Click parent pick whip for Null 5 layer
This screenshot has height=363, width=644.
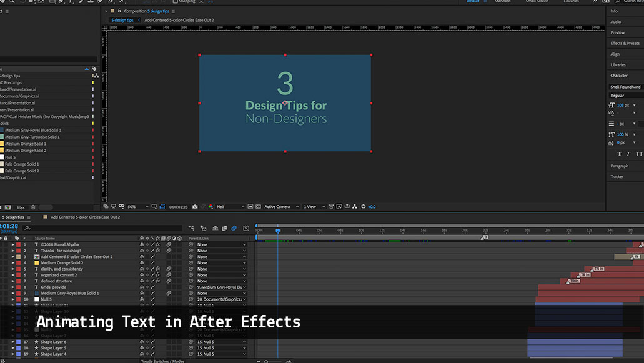[191, 299]
